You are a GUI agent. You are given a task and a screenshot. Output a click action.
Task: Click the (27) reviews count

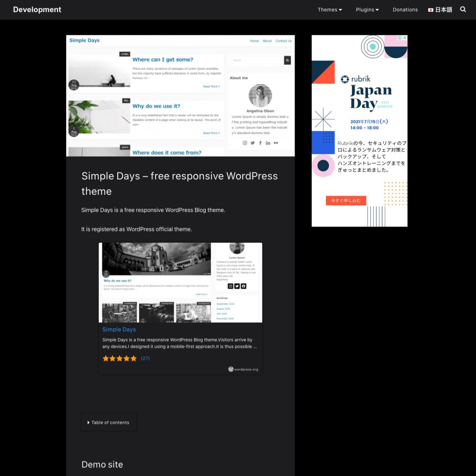pos(145,358)
